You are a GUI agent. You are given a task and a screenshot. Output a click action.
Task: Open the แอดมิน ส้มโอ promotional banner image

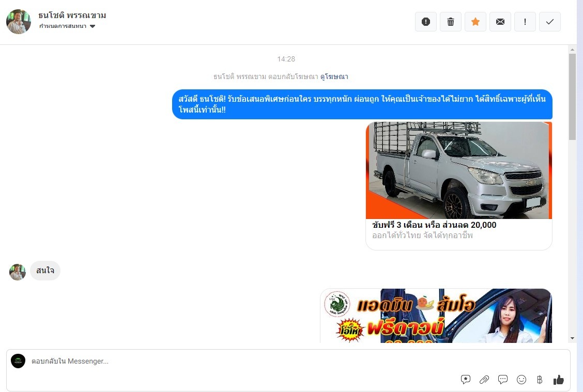pyautogui.click(x=436, y=316)
